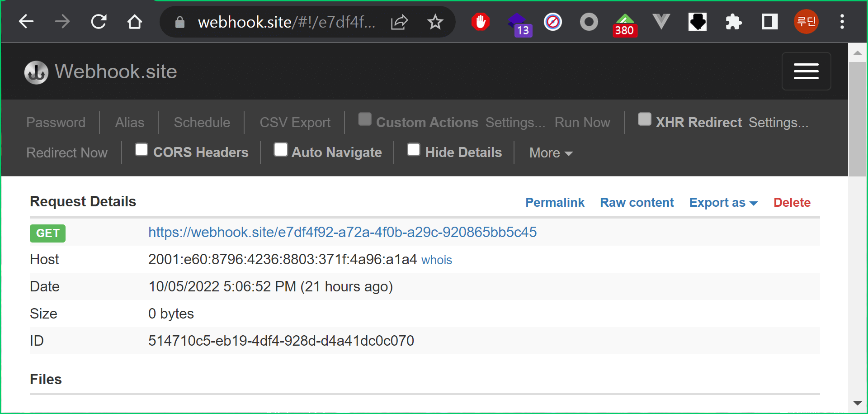This screenshot has height=414, width=868.
Task: View site security lock information
Action: tap(179, 22)
